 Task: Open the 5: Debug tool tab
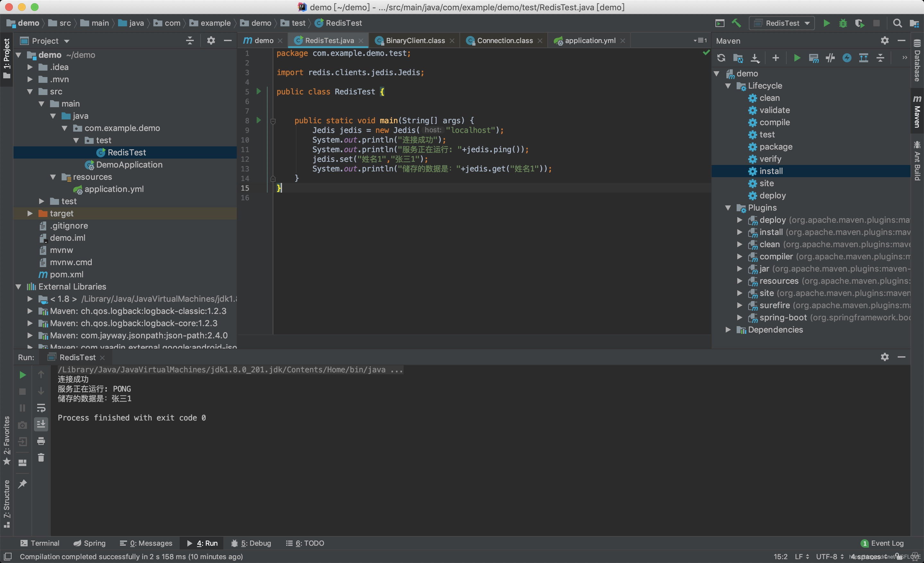click(x=251, y=543)
